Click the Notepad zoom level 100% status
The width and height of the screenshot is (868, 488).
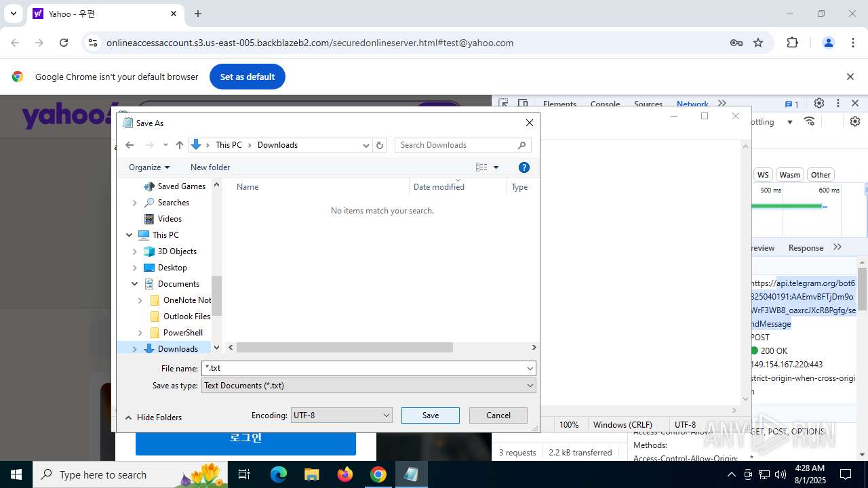coord(569,425)
